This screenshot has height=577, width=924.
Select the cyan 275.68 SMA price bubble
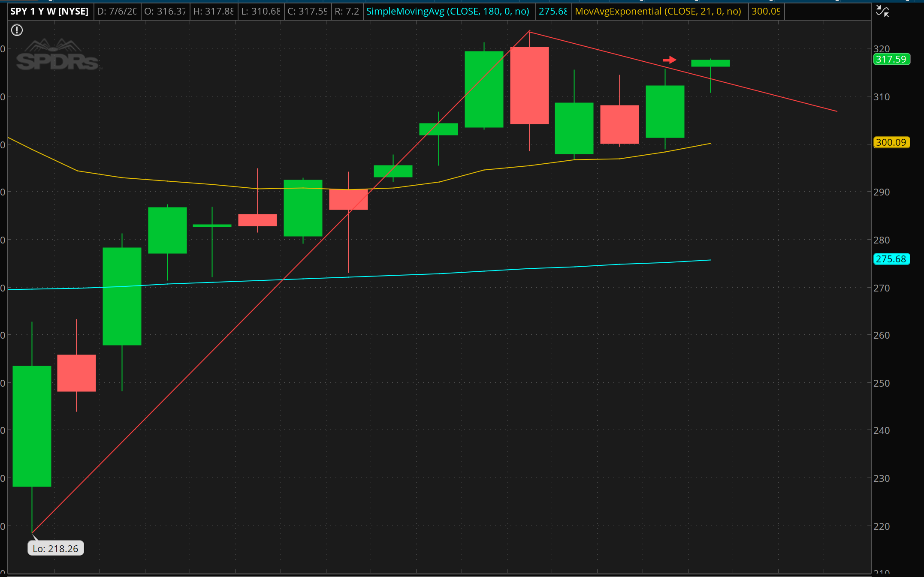coord(891,259)
